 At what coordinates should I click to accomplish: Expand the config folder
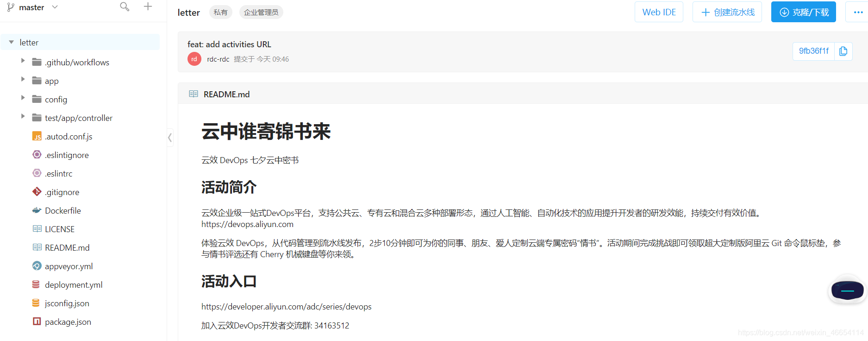[x=23, y=98]
